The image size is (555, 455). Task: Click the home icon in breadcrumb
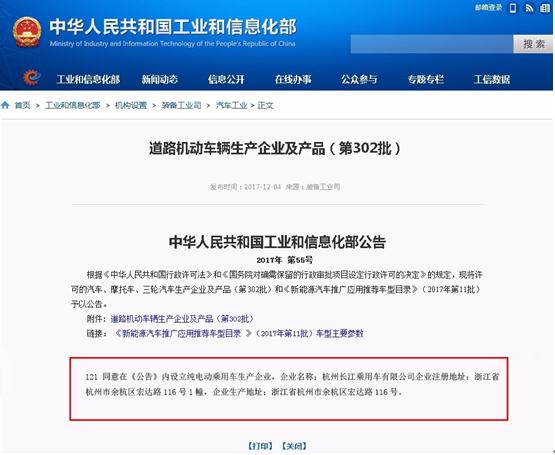tap(5, 105)
